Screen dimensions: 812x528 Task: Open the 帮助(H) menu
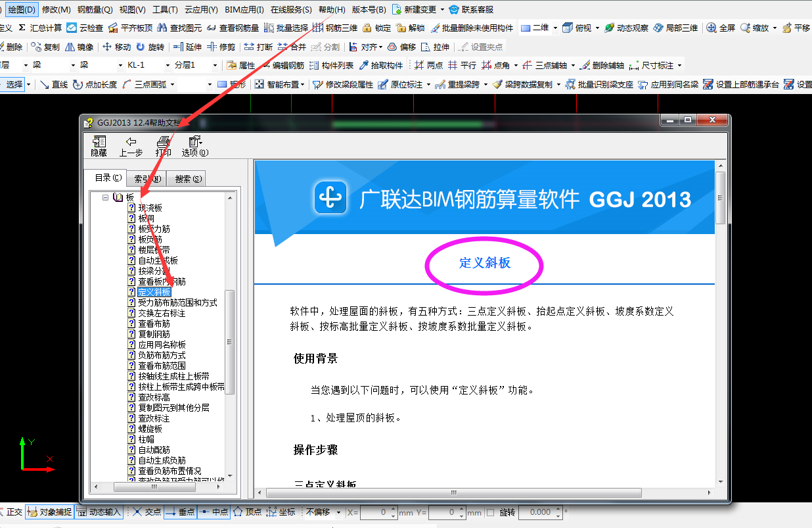click(x=332, y=10)
